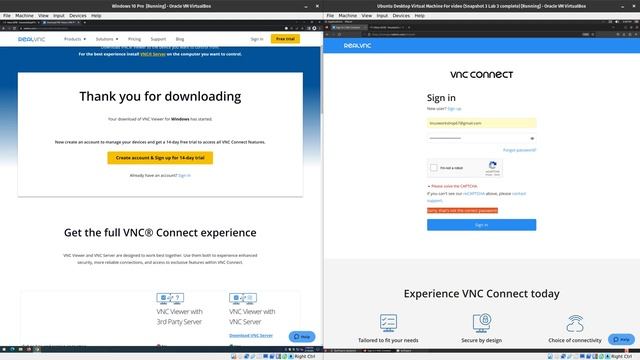This screenshot has width=640, height=360.
Task: Expand the Solutions dropdown
Action: click(107, 39)
